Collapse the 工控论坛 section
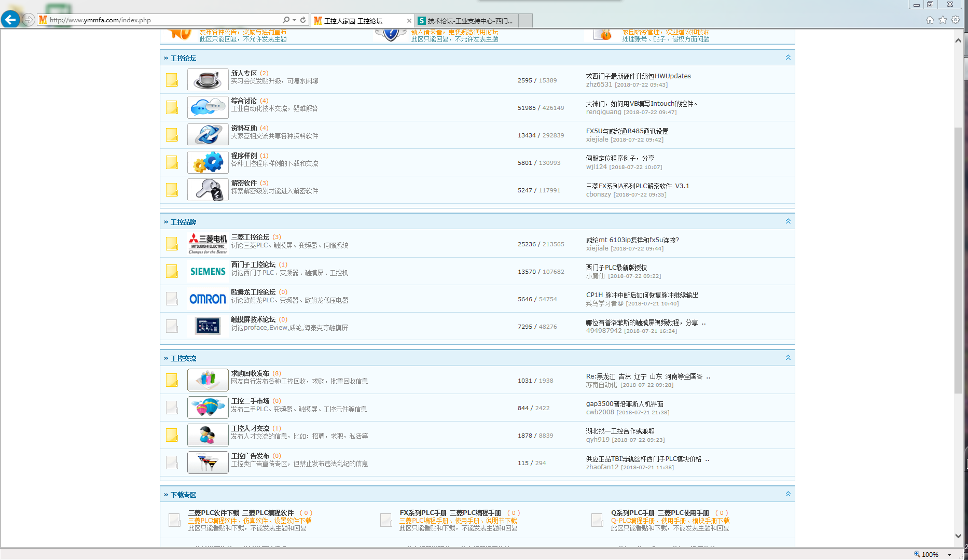The width and height of the screenshot is (968, 560). pos(787,58)
